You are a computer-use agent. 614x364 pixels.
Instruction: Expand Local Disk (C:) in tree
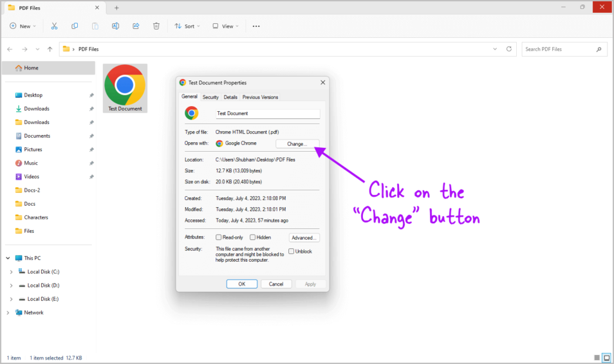pyautogui.click(x=11, y=272)
